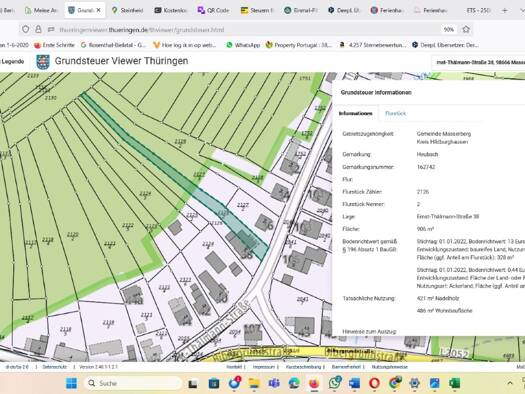Bookmark this page with the star icon
Screen dimensions: 525x394
click(x=466, y=29)
